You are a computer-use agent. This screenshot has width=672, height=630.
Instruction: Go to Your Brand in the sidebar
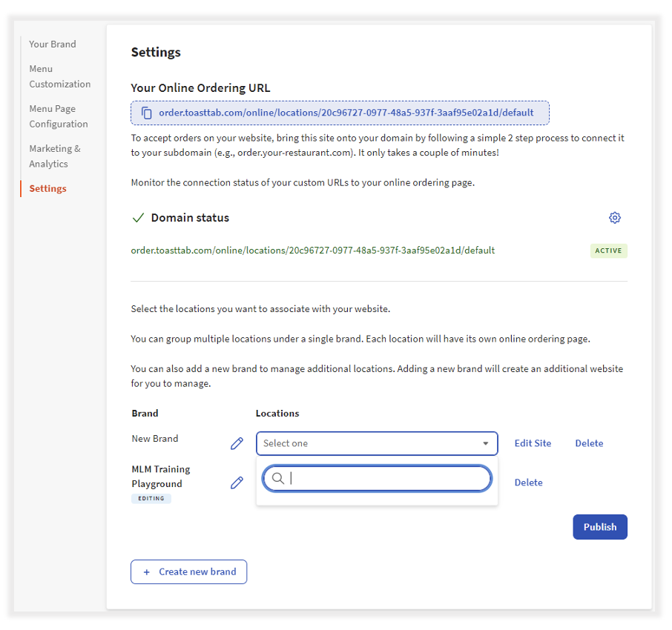53,44
